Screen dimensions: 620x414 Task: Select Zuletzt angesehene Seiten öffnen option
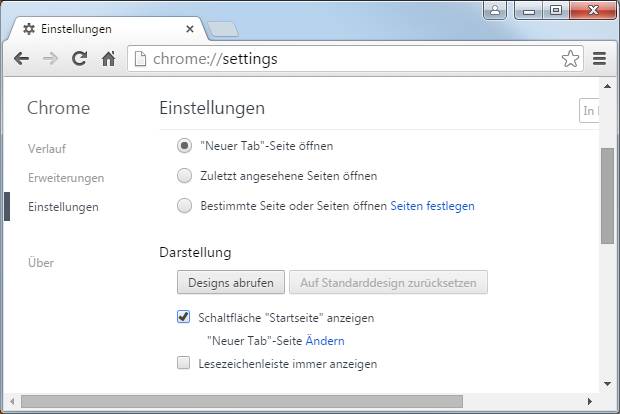click(x=184, y=176)
